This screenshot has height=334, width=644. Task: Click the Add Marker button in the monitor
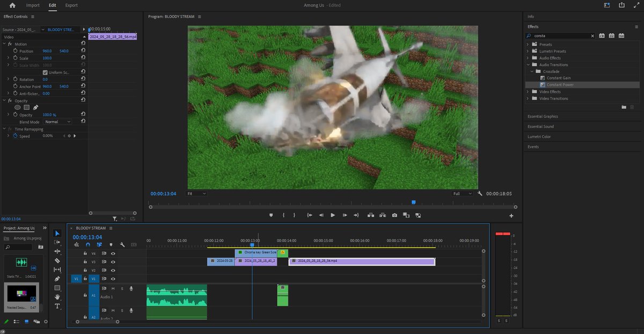click(x=271, y=215)
